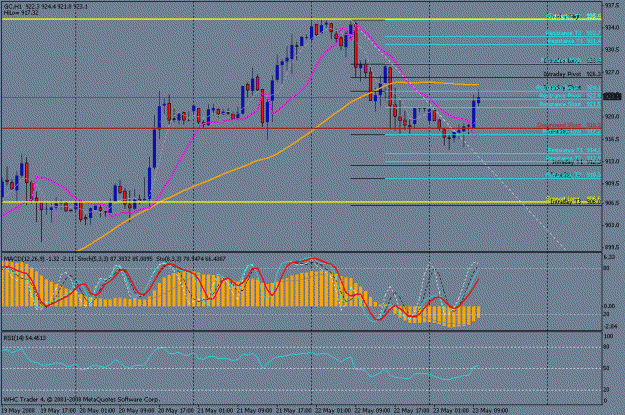Click the 21 May 01:00 time label
Image resolution: width=625 pixels, height=415 pixels.
point(215,411)
